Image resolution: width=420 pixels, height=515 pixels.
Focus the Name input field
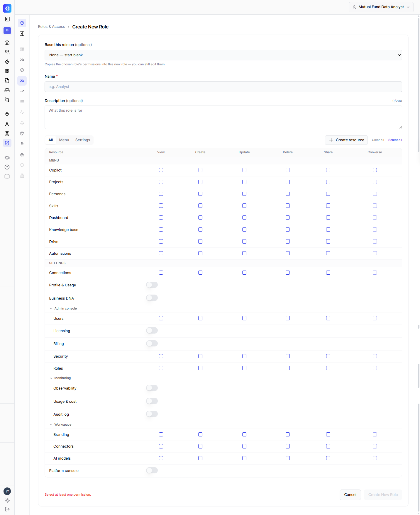tap(223, 87)
